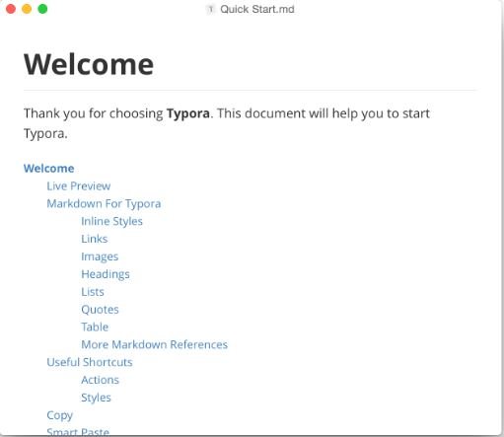
Task: Jump to Live Preview section
Action: [79, 186]
